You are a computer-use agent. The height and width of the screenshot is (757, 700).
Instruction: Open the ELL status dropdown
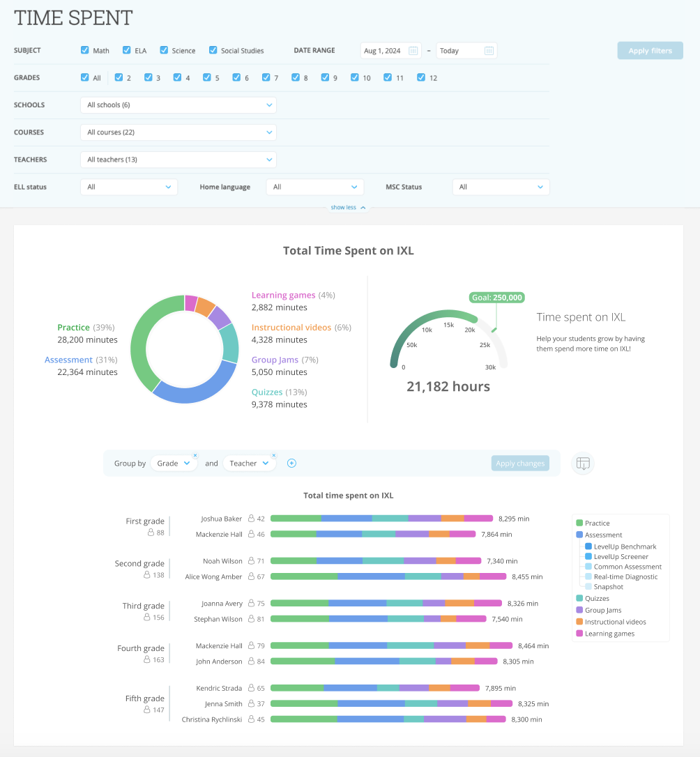pos(129,187)
